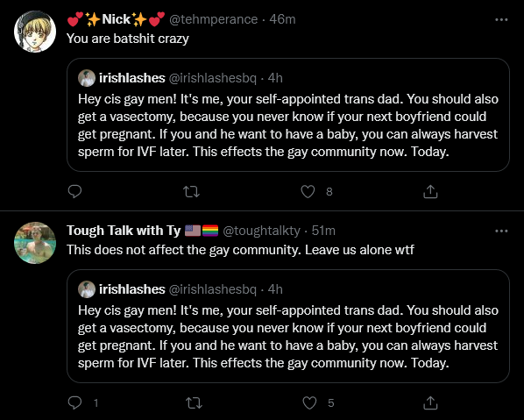Open more options on Nick's tweet
Image resolution: width=524 pixels, height=420 pixels.
coord(501,20)
